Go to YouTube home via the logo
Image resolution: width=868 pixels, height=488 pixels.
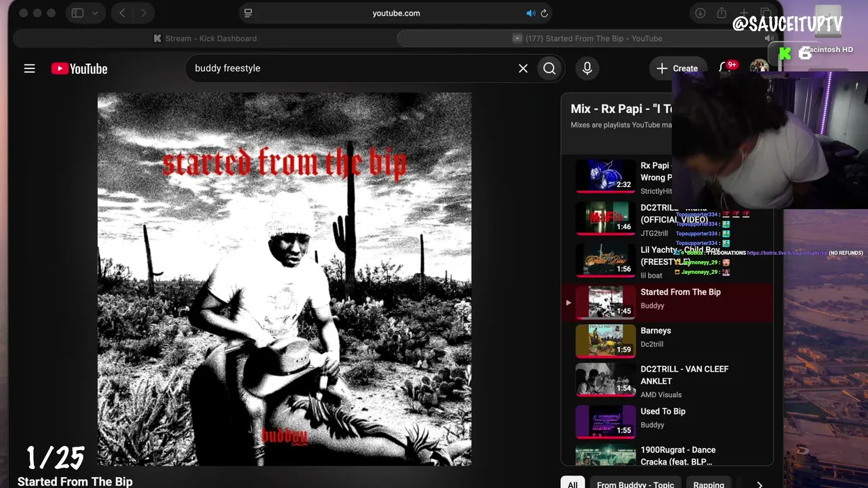tap(79, 68)
